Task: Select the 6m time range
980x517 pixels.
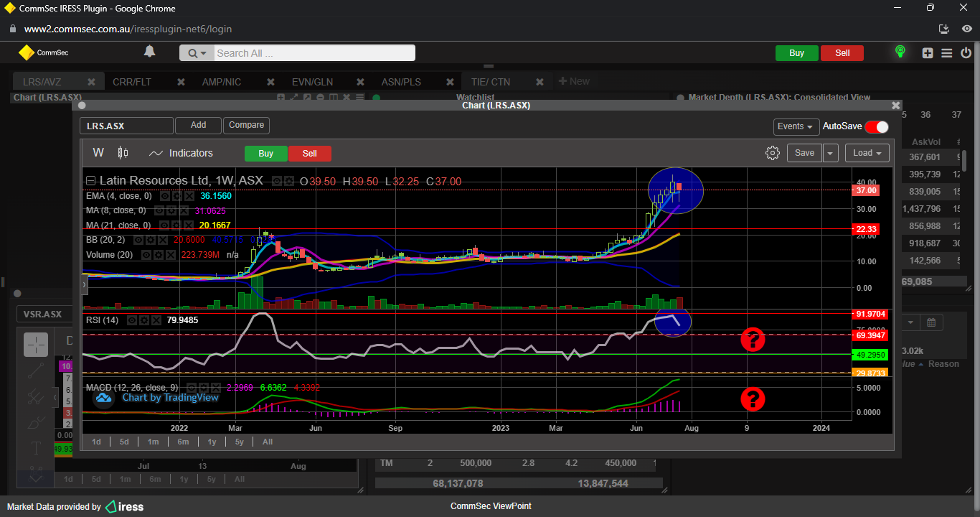Action: click(183, 442)
